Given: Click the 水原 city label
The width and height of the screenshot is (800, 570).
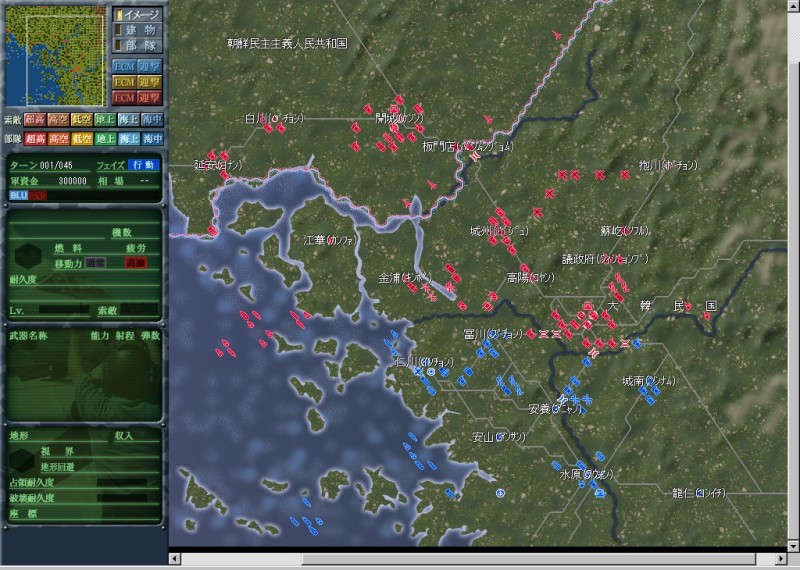Looking at the screenshot, I should coord(587,474).
